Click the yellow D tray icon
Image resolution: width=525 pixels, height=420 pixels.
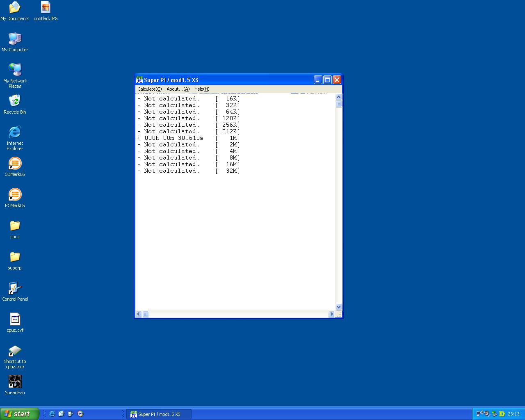pos(502,414)
